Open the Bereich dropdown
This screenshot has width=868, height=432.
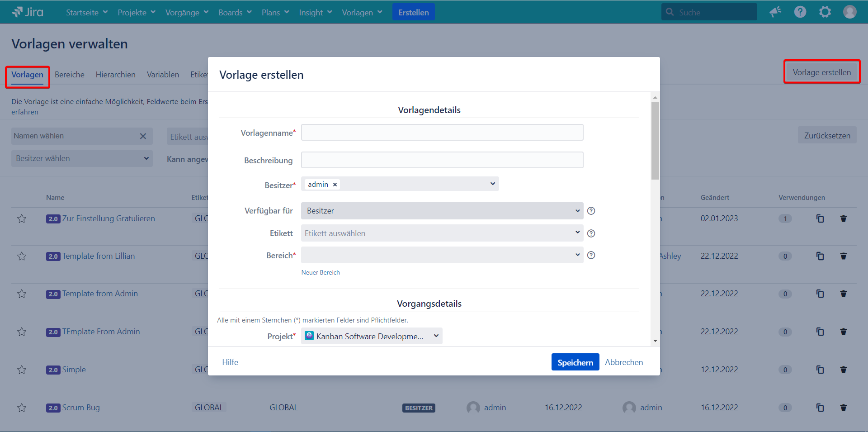442,255
